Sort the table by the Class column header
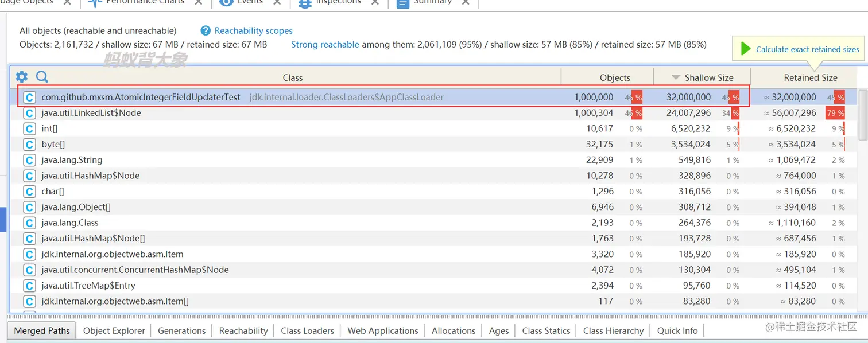The width and height of the screenshot is (868, 343). [x=292, y=77]
